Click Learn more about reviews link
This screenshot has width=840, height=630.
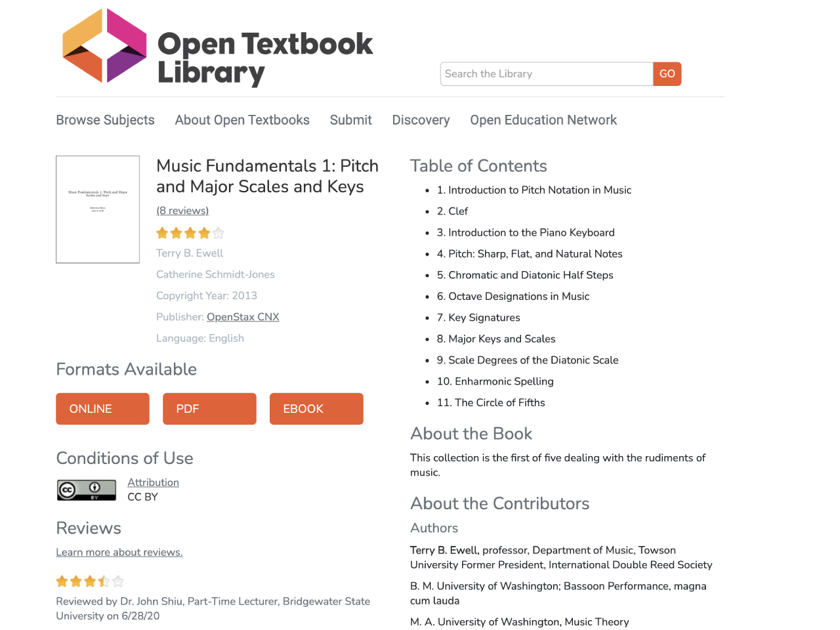pos(119,553)
